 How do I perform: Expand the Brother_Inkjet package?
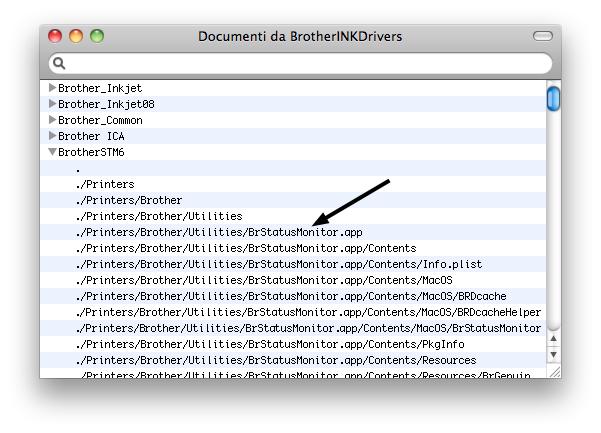[53, 88]
